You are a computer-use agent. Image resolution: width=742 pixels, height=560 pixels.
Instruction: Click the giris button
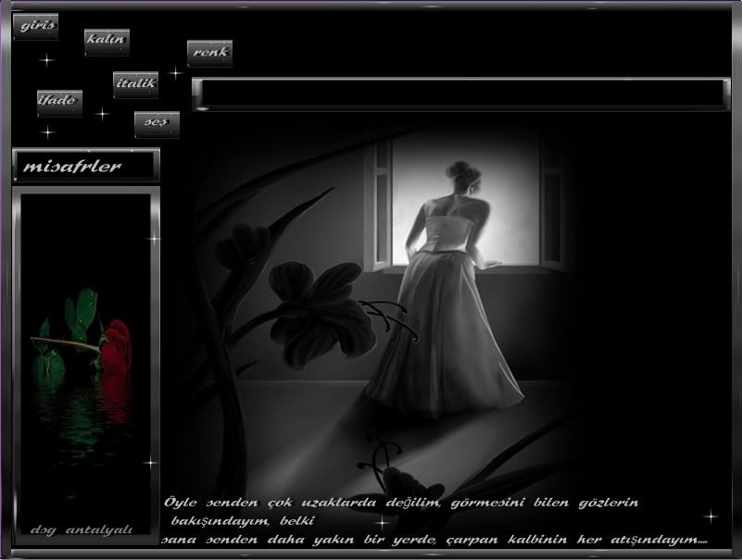click(x=35, y=26)
